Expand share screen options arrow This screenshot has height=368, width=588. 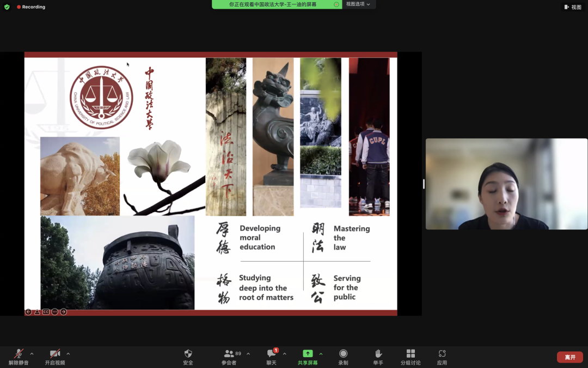[321, 354]
